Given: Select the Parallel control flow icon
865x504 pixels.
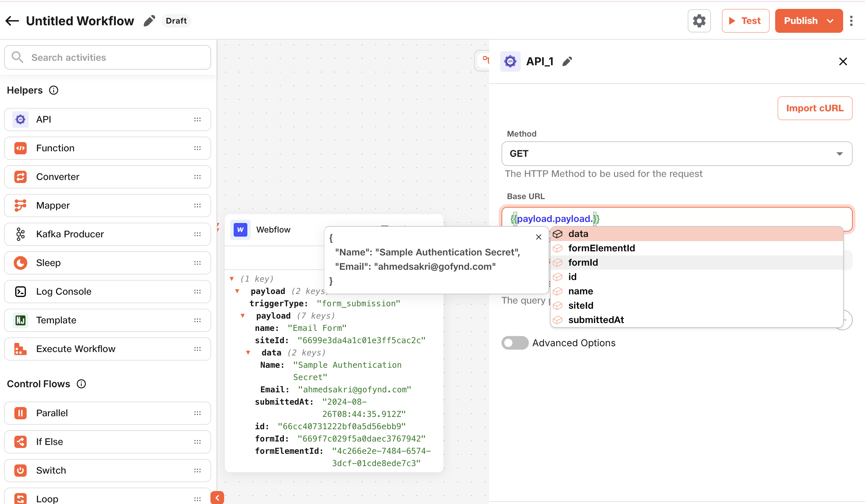Looking at the screenshot, I should pyautogui.click(x=20, y=413).
